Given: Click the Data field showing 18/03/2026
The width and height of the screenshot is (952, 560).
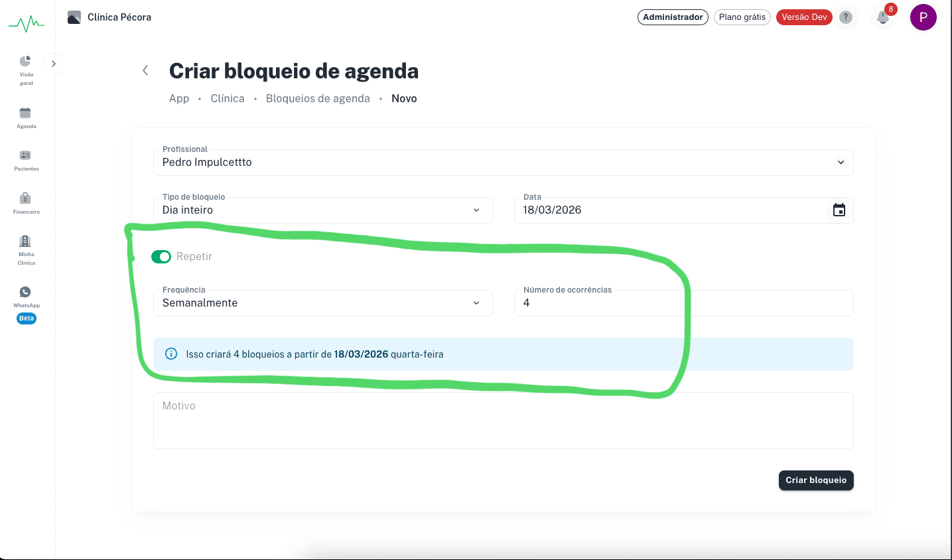Looking at the screenshot, I should click(x=684, y=210).
